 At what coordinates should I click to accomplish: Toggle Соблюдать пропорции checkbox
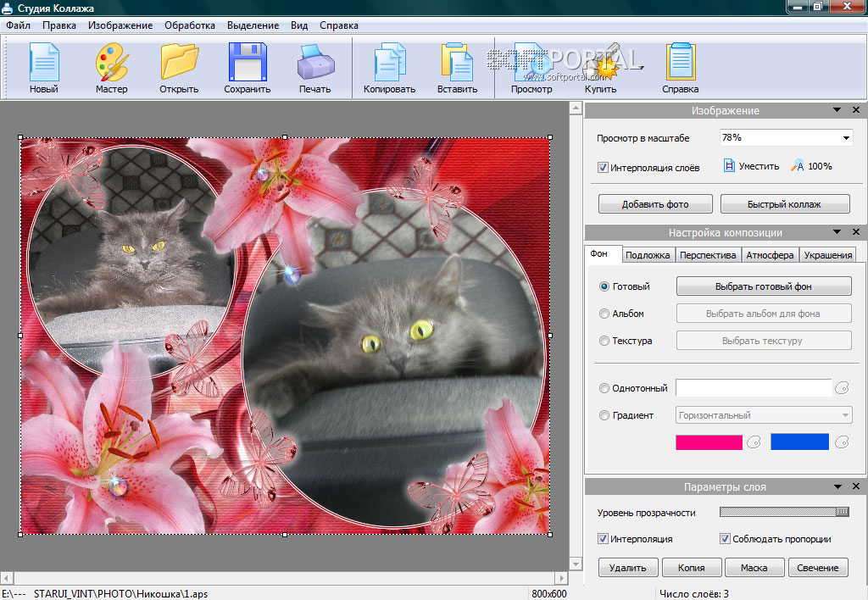[x=725, y=539]
